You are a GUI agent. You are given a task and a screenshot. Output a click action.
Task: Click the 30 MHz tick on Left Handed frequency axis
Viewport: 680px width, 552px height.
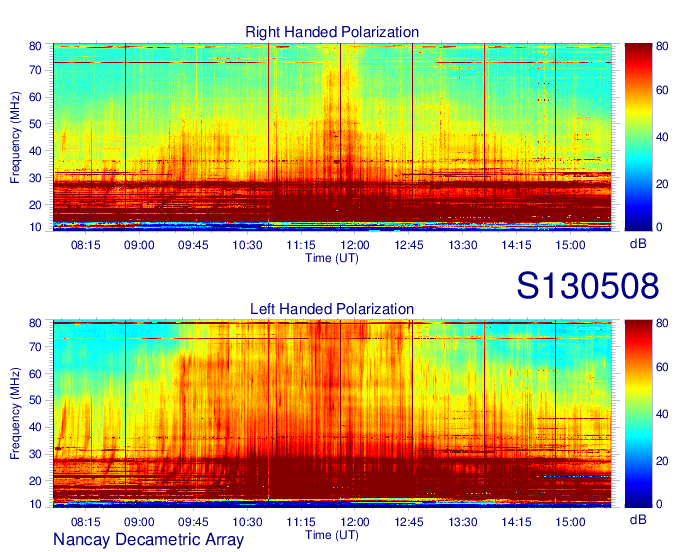pyautogui.click(x=36, y=454)
